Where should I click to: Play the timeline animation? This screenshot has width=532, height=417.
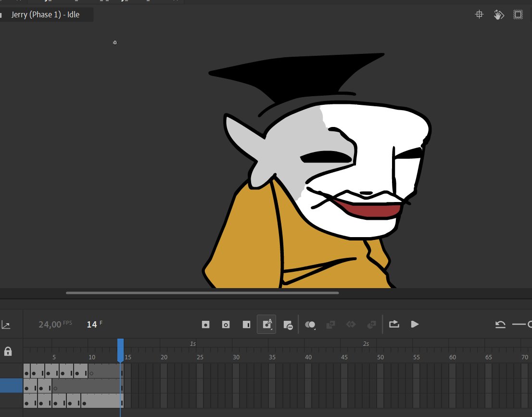[x=415, y=324]
